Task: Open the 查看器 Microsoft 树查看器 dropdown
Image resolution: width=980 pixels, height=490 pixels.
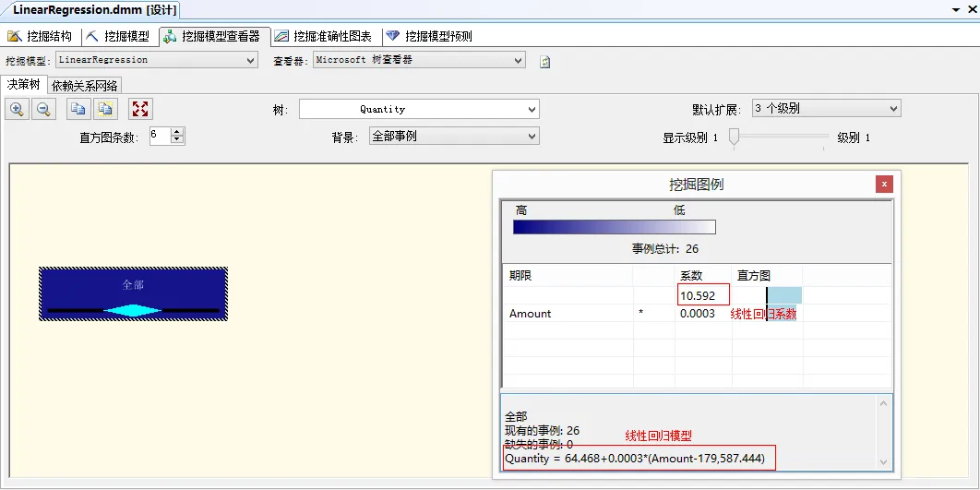Action: (x=518, y=61)
